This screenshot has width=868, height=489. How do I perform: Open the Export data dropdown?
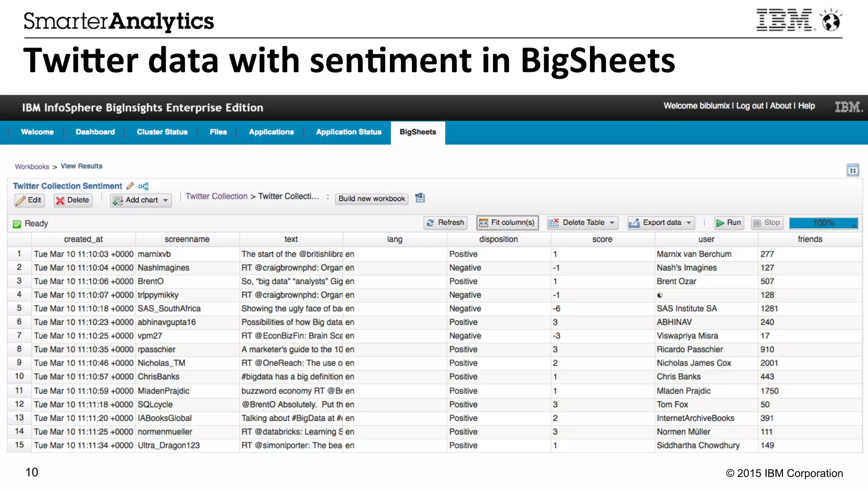(661, 223)
